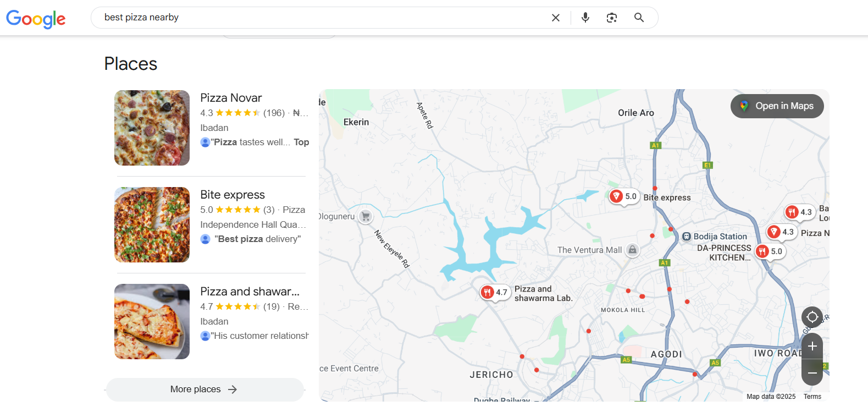Clear the search query with X icon
868x417 pixels.
click(x=556, y=18)
